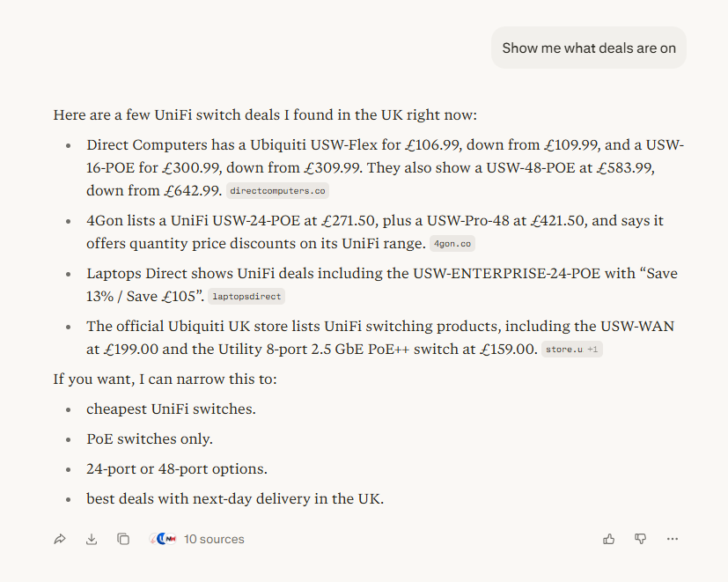Open the three-dots more options menu

673,539
